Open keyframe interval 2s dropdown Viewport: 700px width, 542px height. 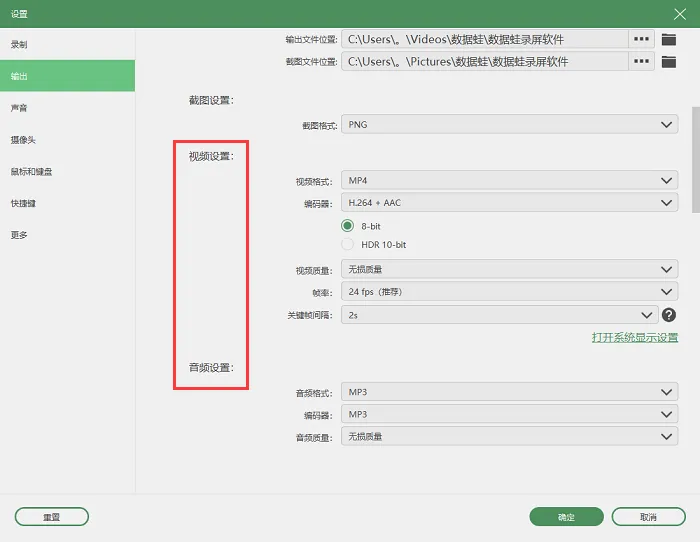(500, 315)
